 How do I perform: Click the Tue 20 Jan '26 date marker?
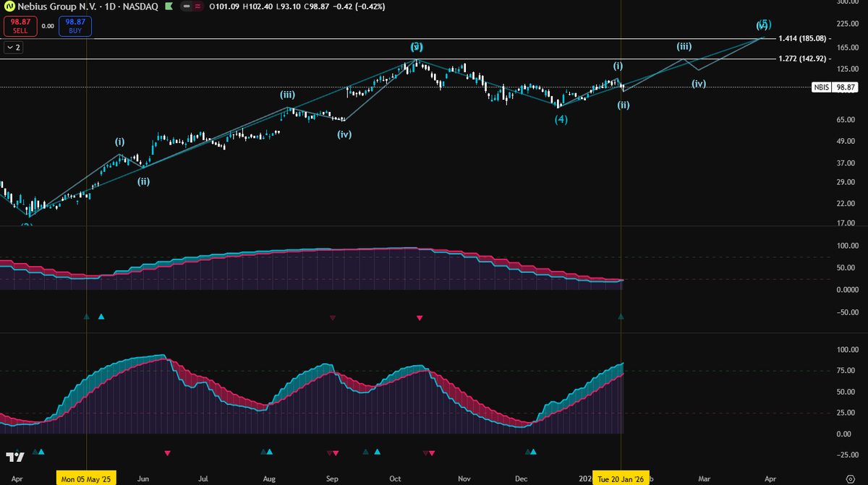pos(621,478)
